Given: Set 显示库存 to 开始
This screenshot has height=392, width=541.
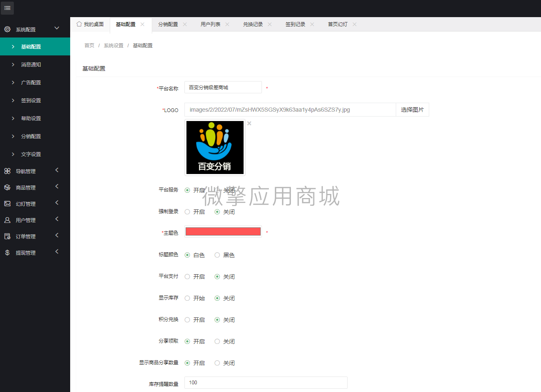Looking at the screenshot, I should (x=187, y=298).
